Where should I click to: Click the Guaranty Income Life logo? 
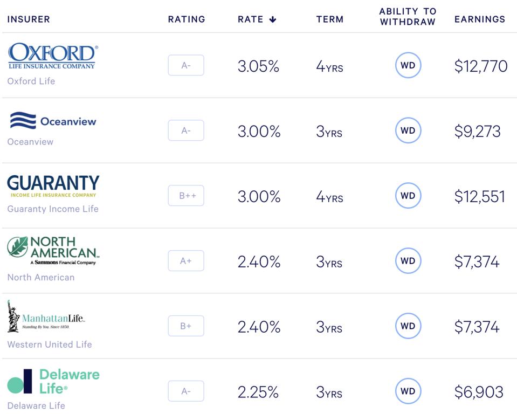pos(52,185)
